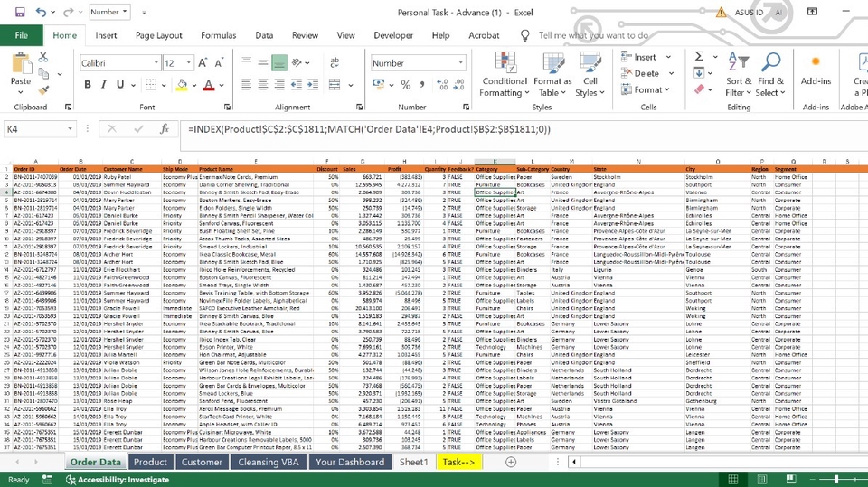
Task: Open Sort & Filter menu
Action: click(739, 75)
